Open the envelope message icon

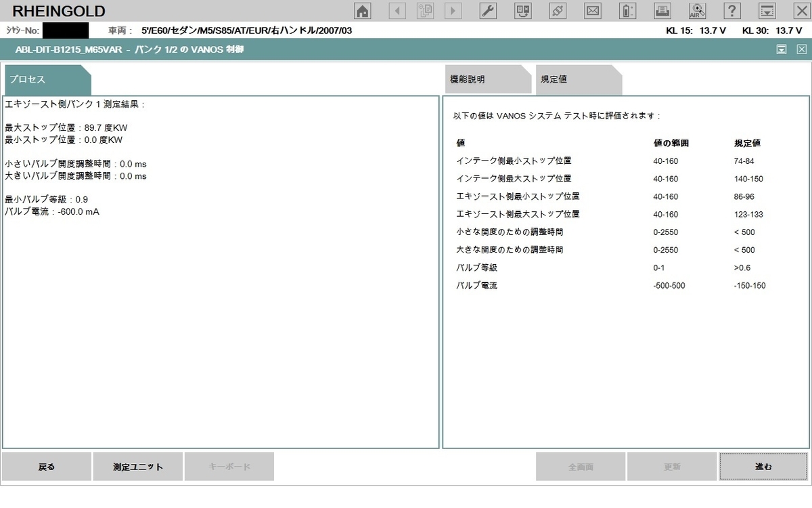(593, 11)
